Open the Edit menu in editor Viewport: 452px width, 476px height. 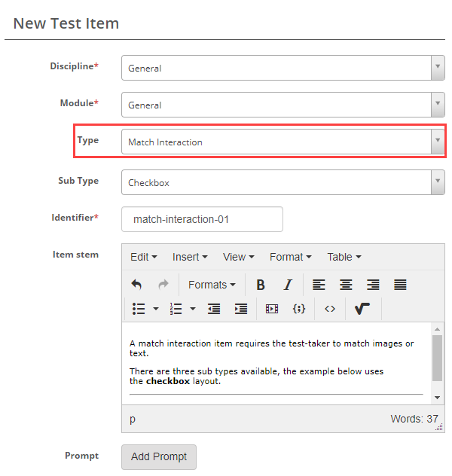point(143,257)
